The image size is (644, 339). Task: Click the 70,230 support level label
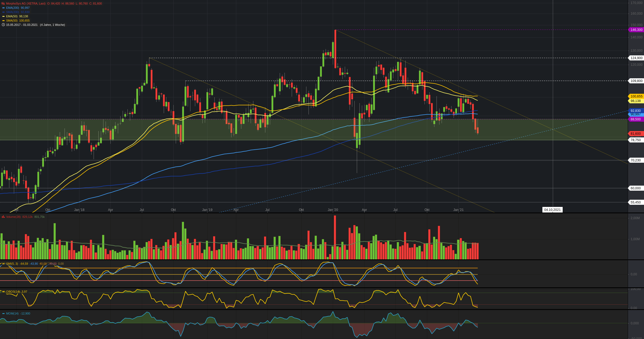(635, 160)
